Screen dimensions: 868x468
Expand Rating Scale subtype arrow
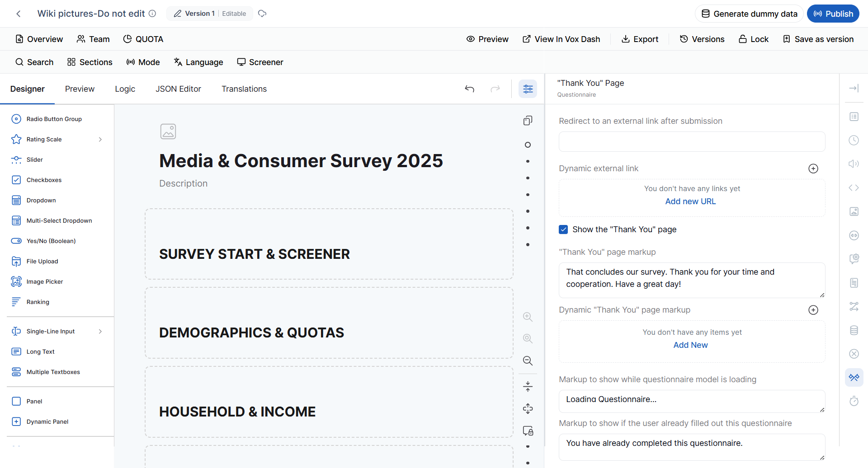coord(100,140)
